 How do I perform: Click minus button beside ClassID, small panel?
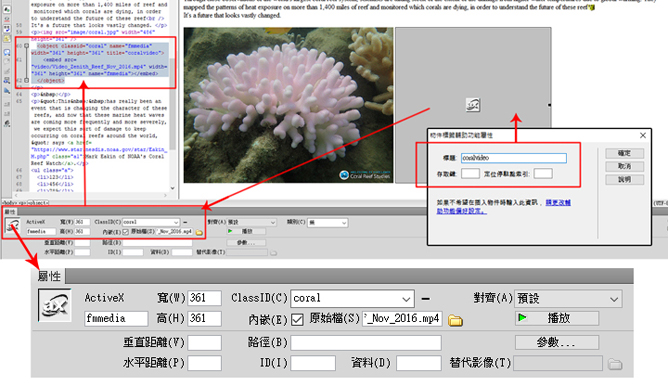185,222
